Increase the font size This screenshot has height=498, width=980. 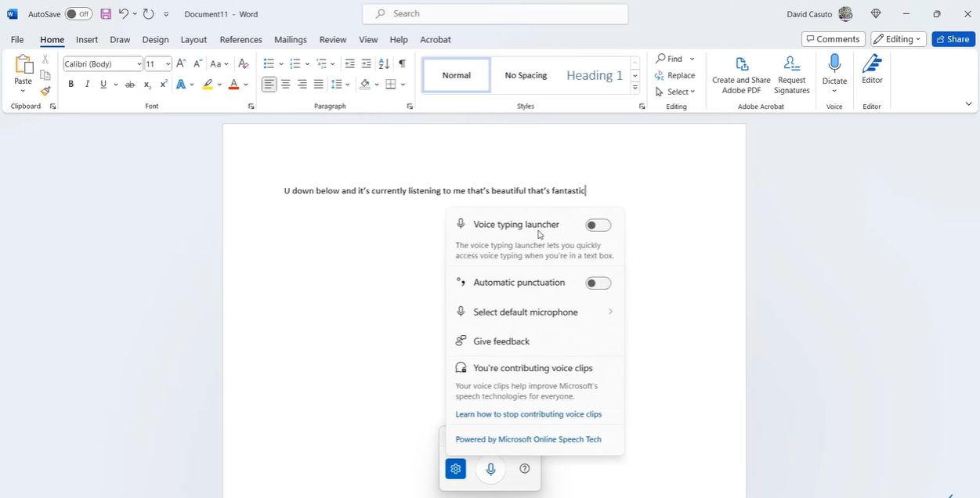(181, 64)
